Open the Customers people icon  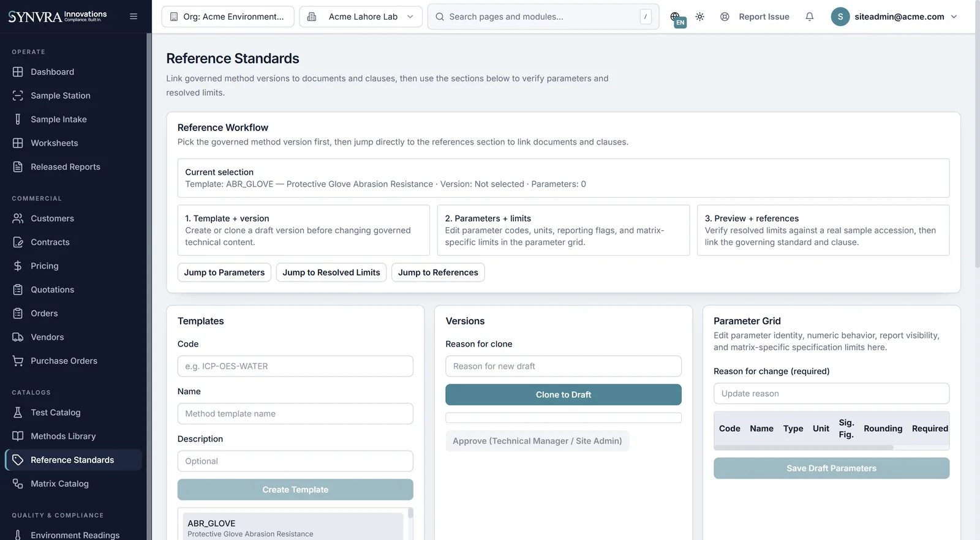(x=18, y=219)
